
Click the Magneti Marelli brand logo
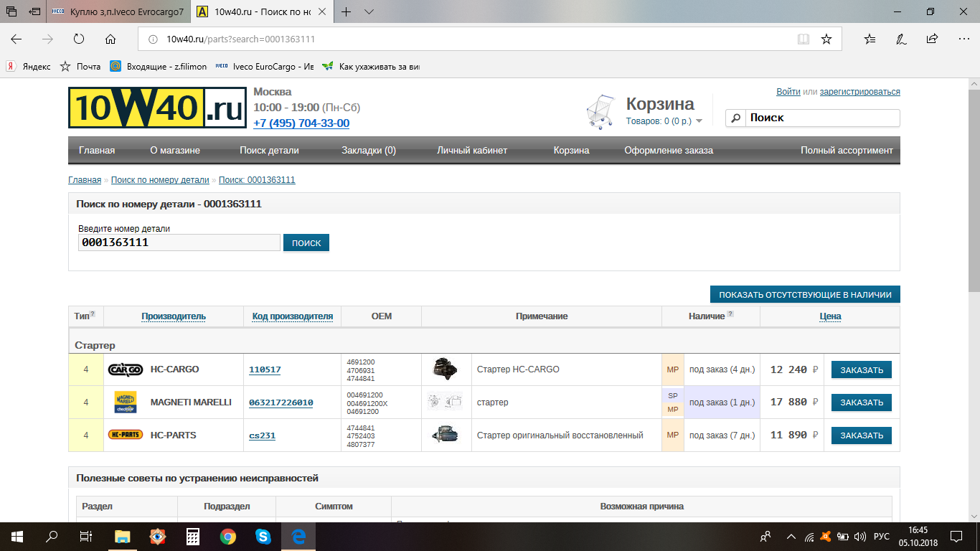pyautogui.click(x=125, y=402)
